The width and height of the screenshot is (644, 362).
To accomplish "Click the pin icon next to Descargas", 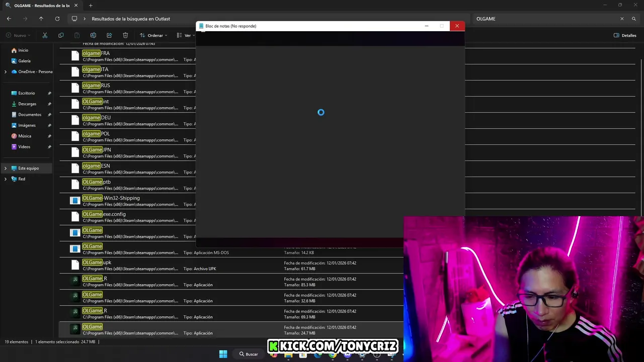I will pos(49,104).
